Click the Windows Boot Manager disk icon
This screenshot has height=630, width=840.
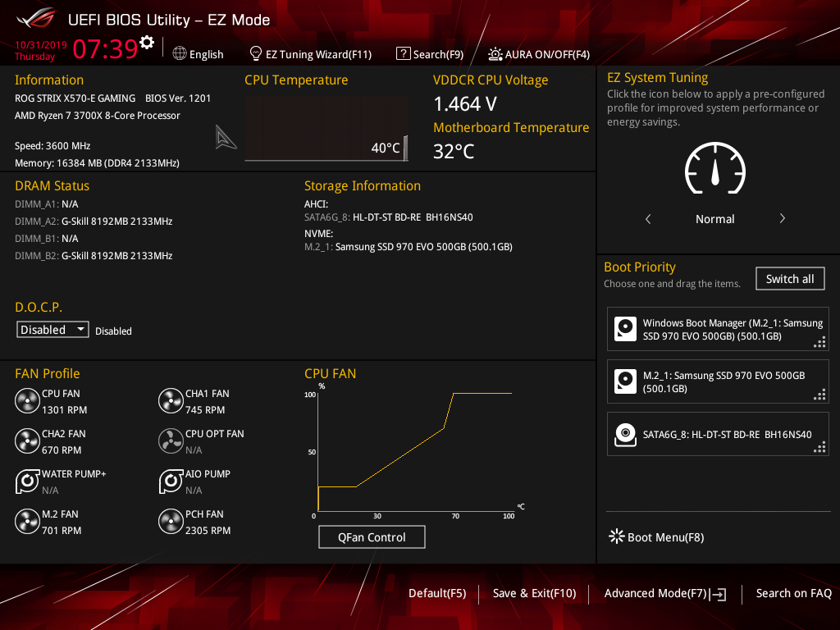(x=625, y=329)
